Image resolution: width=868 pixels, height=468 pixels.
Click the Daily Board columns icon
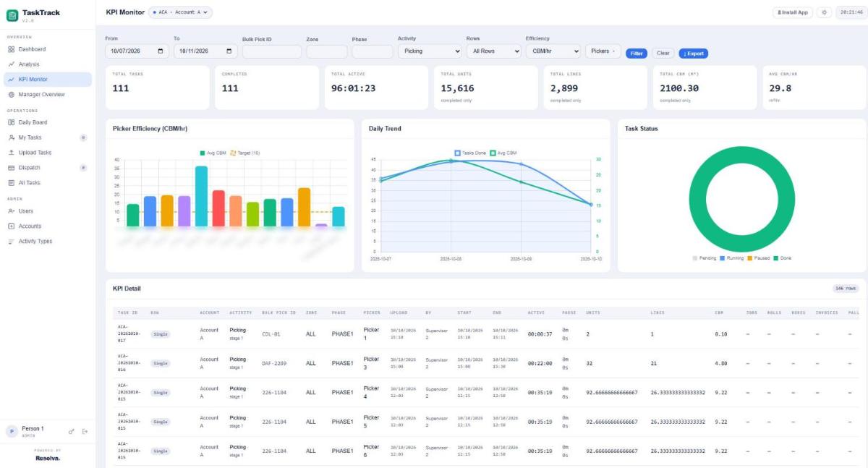point(12,122)
